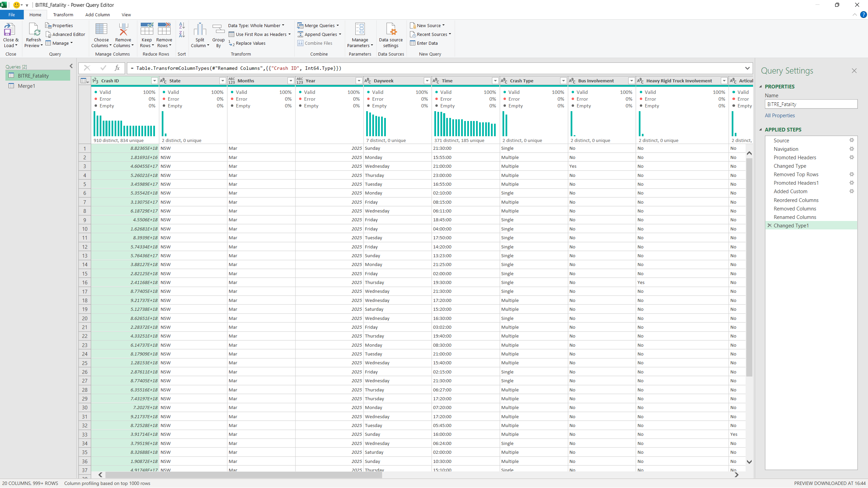This screenshot has height=488, width=868.
Task: Click the Remove Columns icon
Action: (x=123, y=29)
